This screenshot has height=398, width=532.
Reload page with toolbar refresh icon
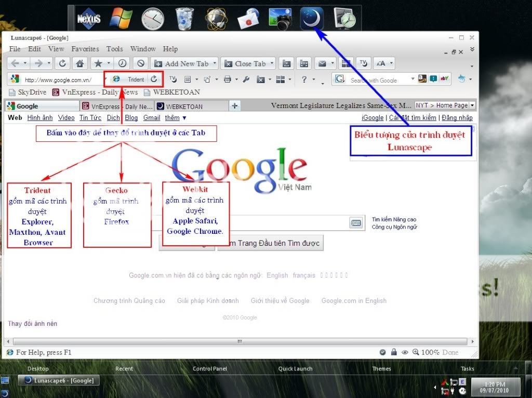pyautogui.click(x=62, y=63)
